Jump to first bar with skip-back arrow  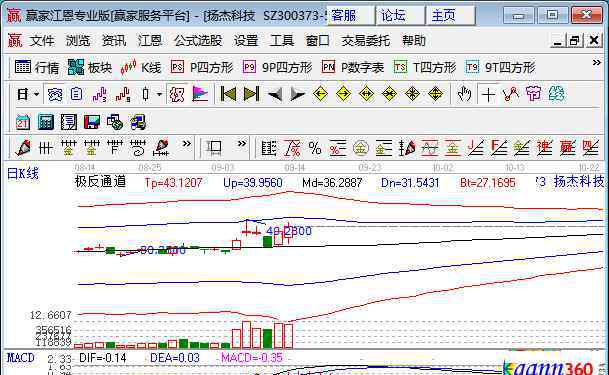click(x=228, y=94)
